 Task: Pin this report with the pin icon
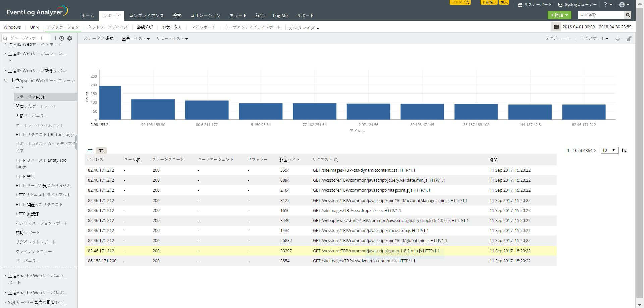tap(629, 39)
